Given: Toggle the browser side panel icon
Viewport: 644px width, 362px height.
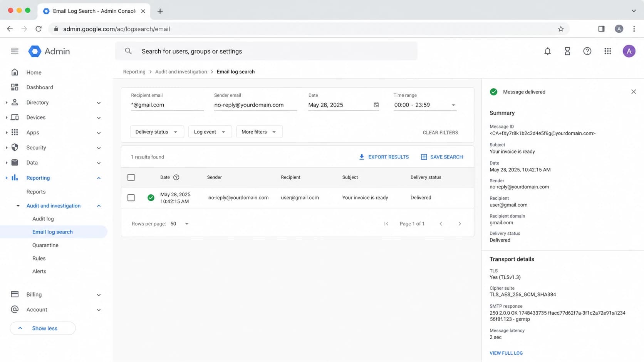Looking at the screenshot, I should (x=601, y=29).
